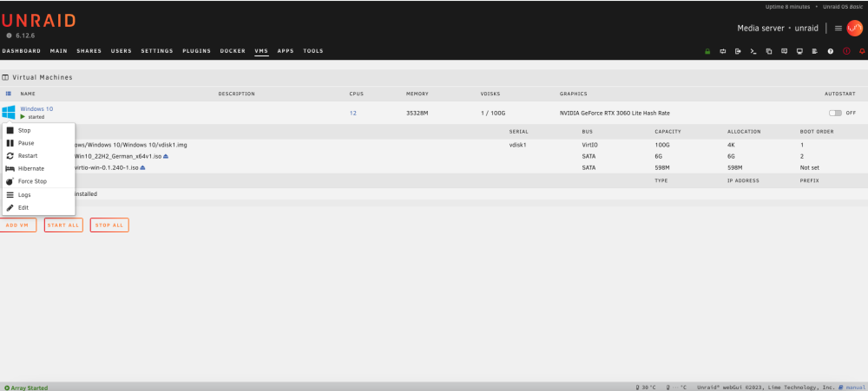Image resolution: width=868 pixels, height=391 pixels.
Task: Click the monitor info icon in header
Action: 800,51
